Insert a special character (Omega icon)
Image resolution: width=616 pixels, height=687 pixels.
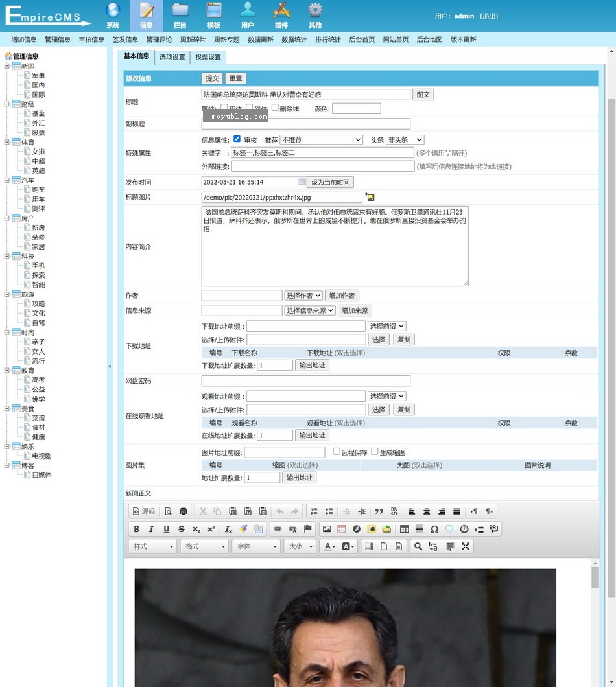pos(434,529)
